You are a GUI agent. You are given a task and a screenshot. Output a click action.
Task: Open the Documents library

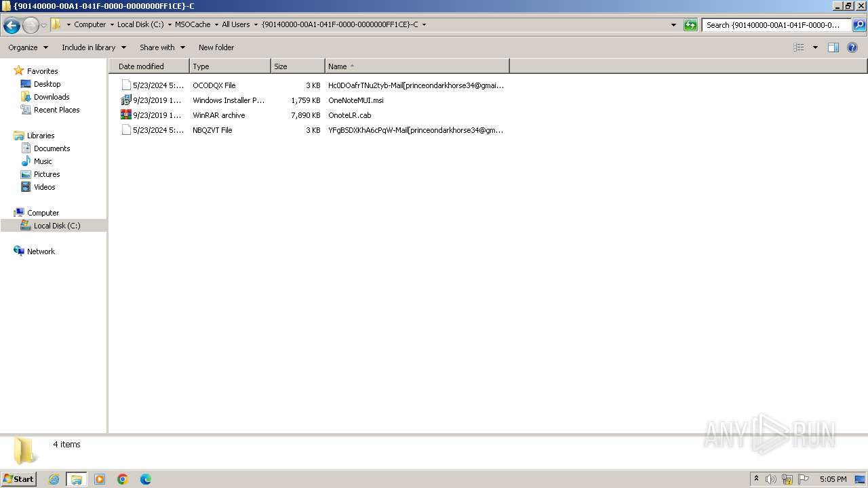(52, 148)
